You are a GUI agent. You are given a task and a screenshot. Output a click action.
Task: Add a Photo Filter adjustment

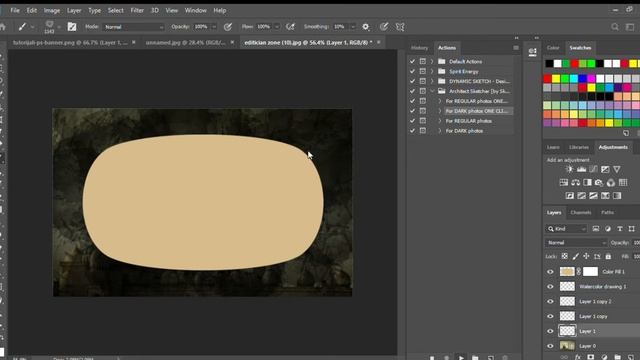coord(599,182)
